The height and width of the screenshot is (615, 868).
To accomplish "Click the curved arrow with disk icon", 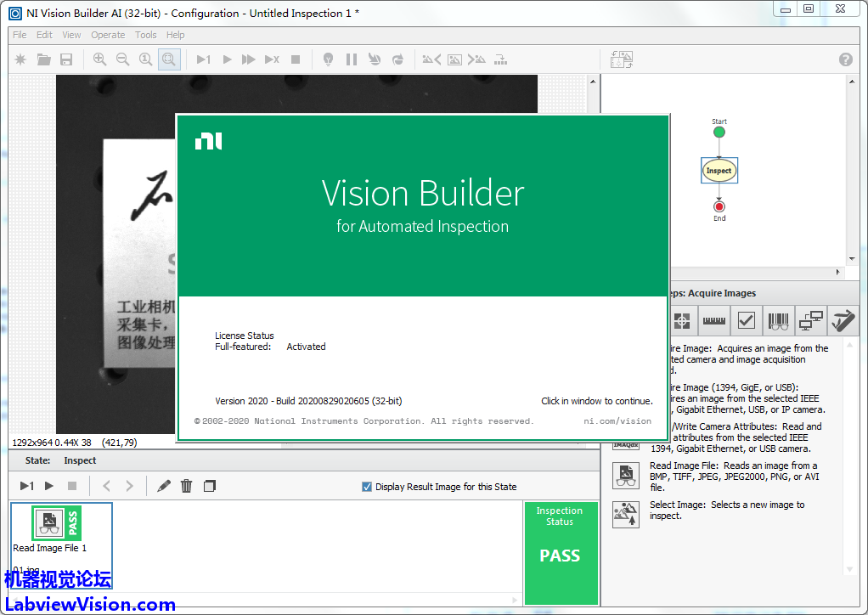I will [x=375, y=59].
